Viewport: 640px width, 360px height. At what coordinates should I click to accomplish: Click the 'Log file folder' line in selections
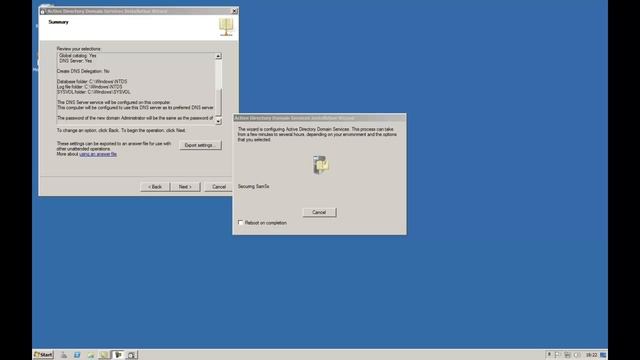90,87
